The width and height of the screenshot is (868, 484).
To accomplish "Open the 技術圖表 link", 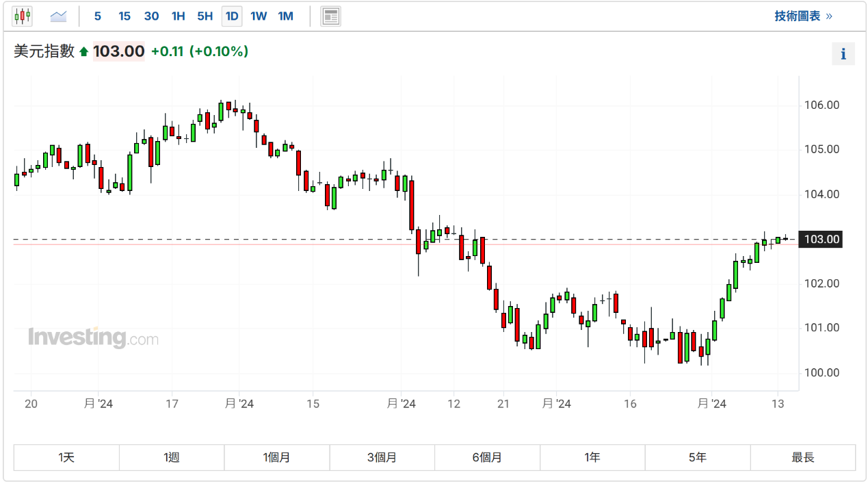I will 803,16.
